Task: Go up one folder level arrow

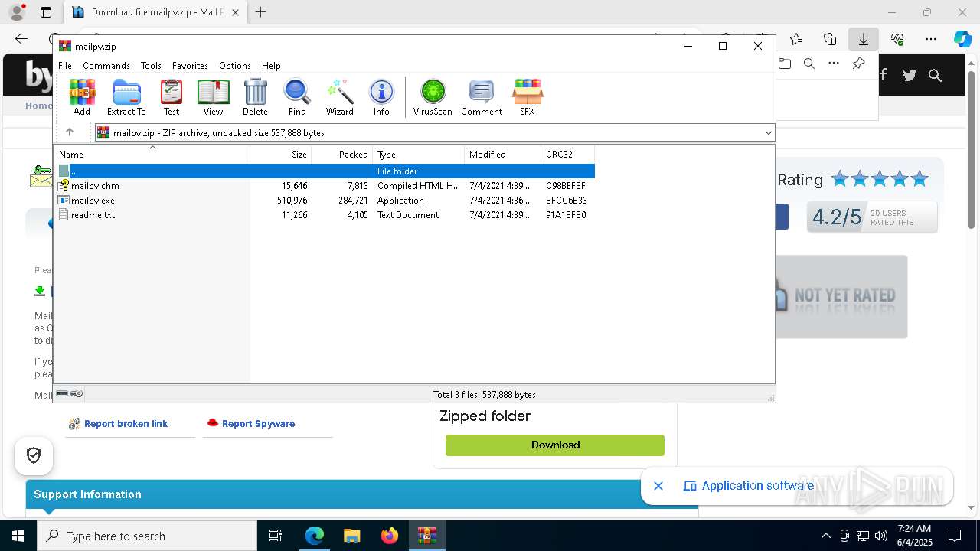Action: click(70, 132)
